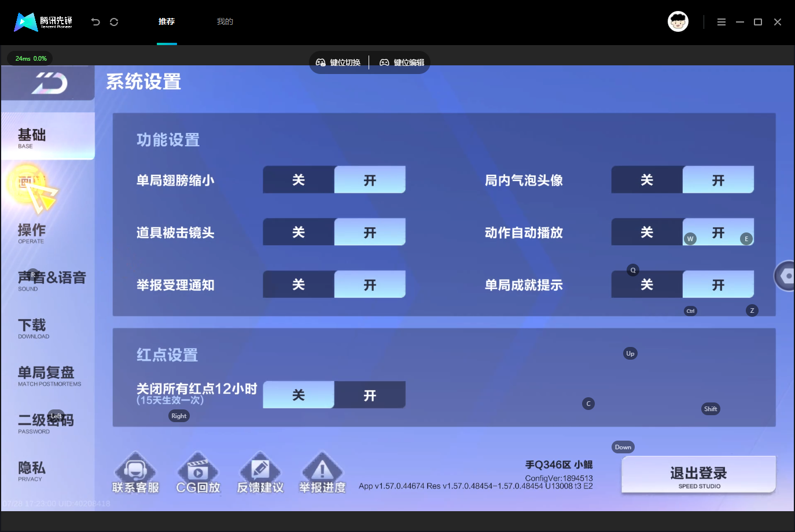Set 举报受理通知 to 关

point(299,285)
